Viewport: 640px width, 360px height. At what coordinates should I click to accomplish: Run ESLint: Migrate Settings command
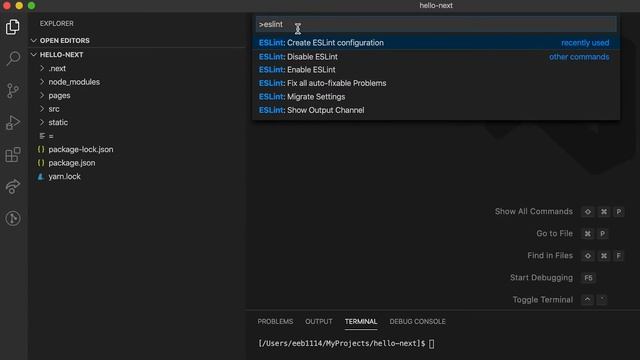[x=436, y=97]
